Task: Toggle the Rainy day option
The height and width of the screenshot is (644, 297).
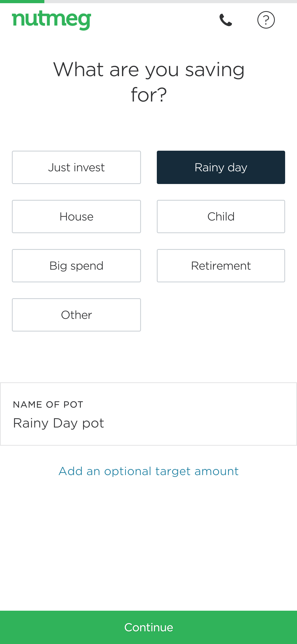Action: (221, 167)
